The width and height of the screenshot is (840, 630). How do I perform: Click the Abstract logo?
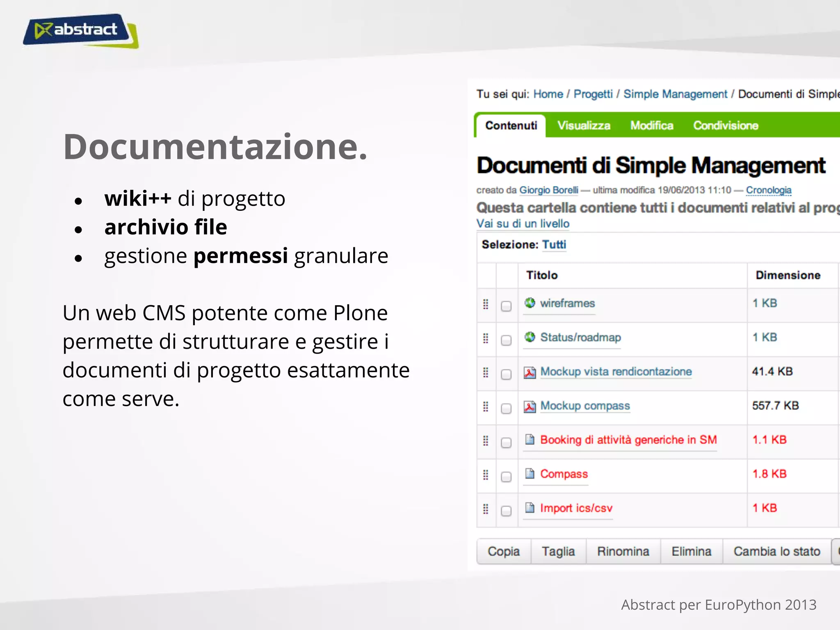[x=81, y=31]
